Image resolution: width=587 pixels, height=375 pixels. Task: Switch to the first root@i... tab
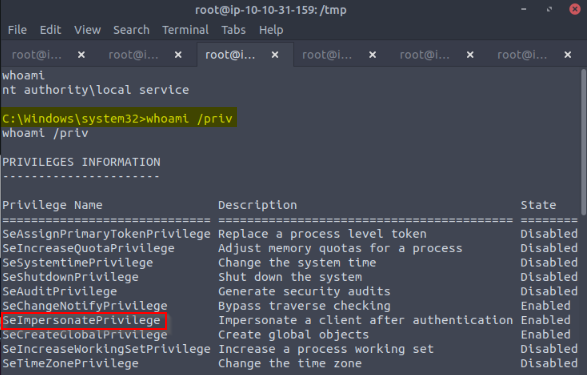[37, 55]
